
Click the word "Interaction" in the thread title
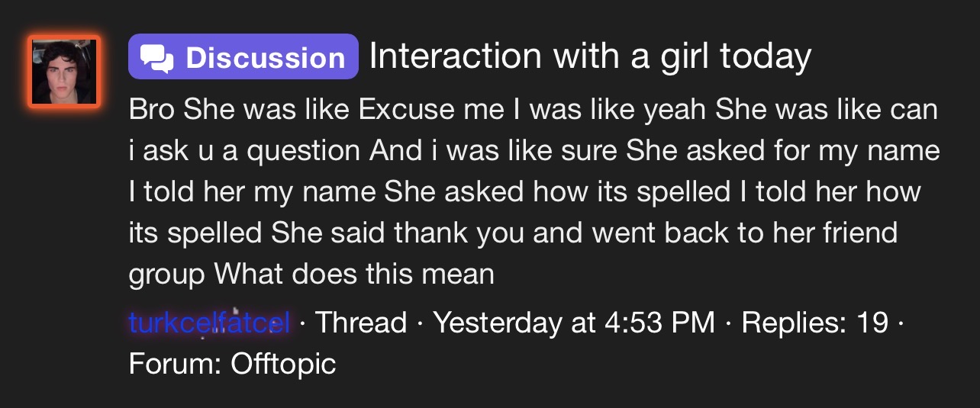(455, 56)
